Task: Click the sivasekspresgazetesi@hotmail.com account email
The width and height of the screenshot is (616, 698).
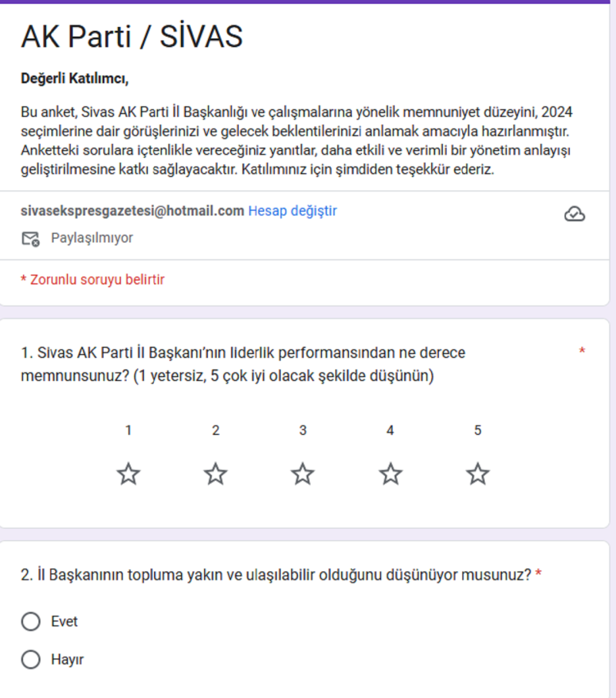Action: click(x=132, y=211)
